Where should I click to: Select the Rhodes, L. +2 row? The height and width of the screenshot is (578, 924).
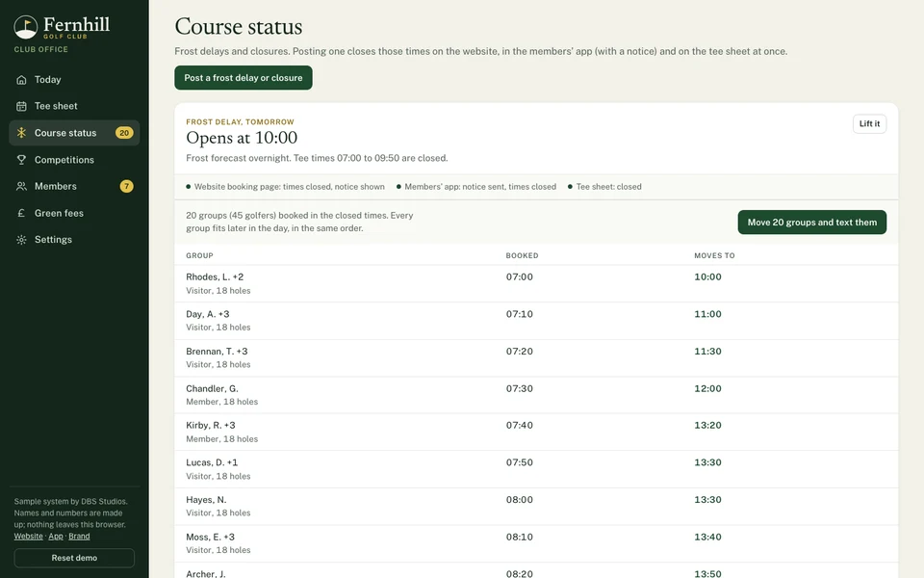coord(536,283)
